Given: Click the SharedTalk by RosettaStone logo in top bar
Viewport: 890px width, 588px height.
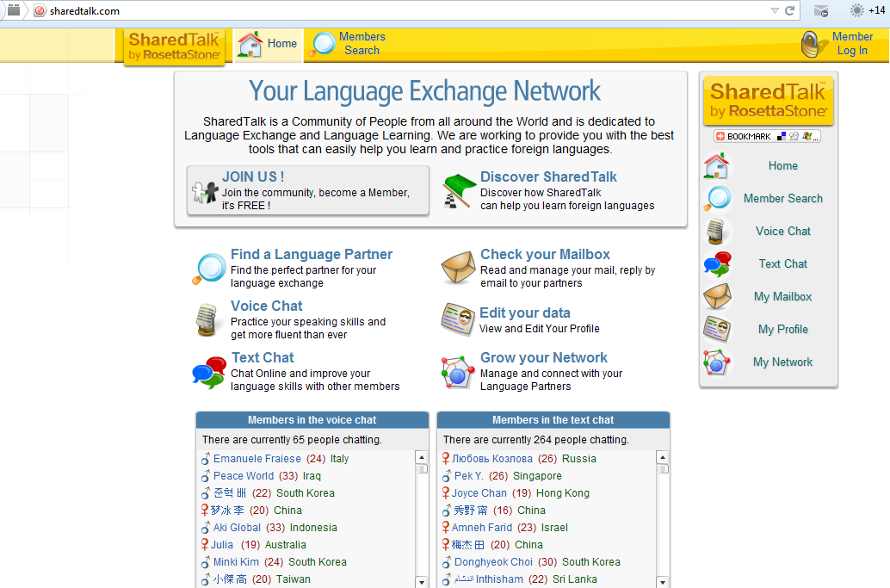Looking at the screenshot, I should coord(174,47).
